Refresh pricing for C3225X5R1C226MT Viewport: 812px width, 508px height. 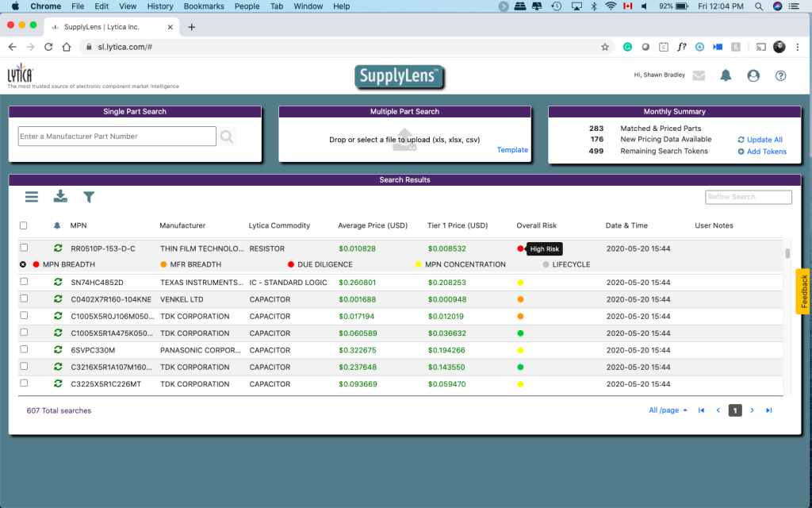click(58, 383)
